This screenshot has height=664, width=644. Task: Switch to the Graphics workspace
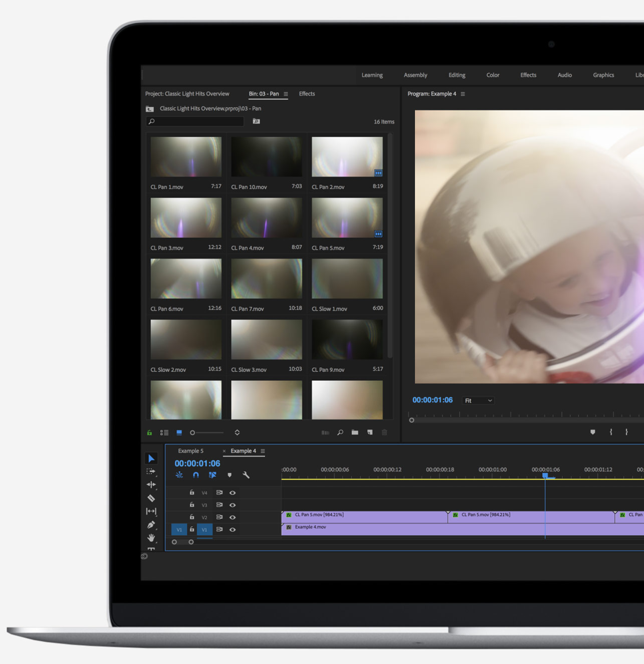tap(603, 75)
